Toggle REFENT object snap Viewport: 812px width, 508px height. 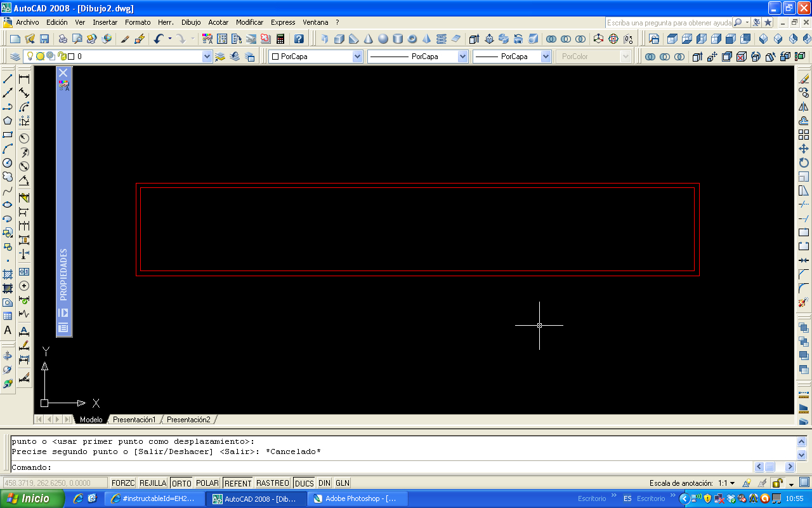click(238, 483)
